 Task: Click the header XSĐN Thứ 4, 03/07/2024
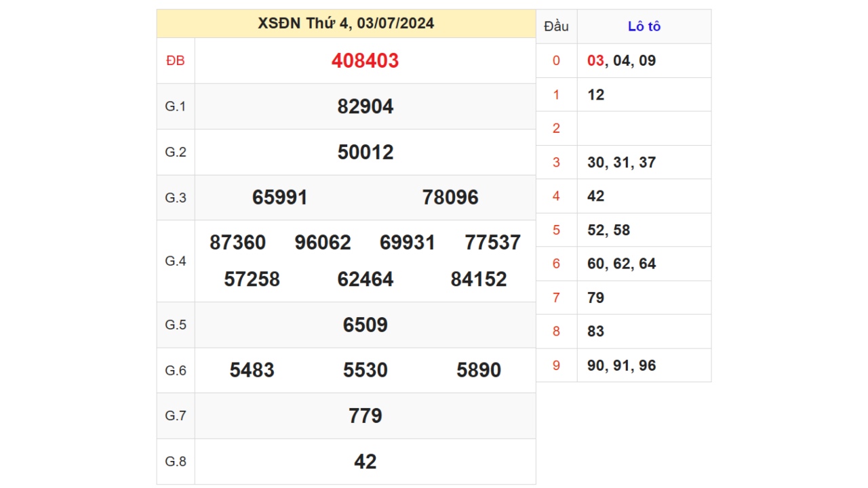pos(346,24)
